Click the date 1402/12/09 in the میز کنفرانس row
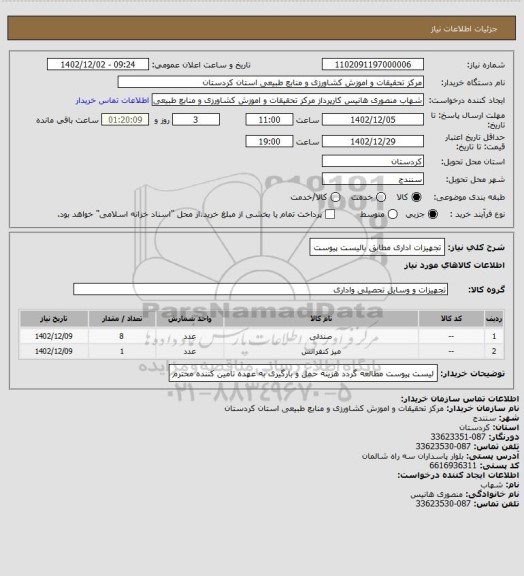 (54, 352)
